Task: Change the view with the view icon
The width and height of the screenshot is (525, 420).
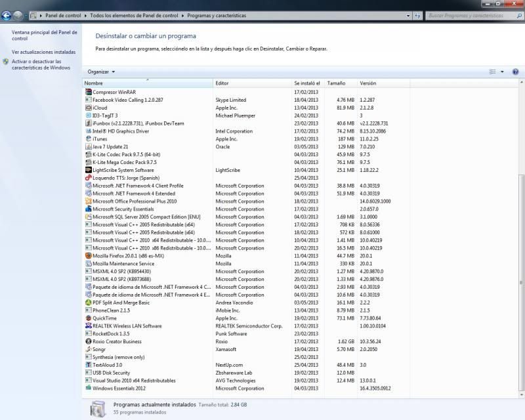Action: [492, 72]
